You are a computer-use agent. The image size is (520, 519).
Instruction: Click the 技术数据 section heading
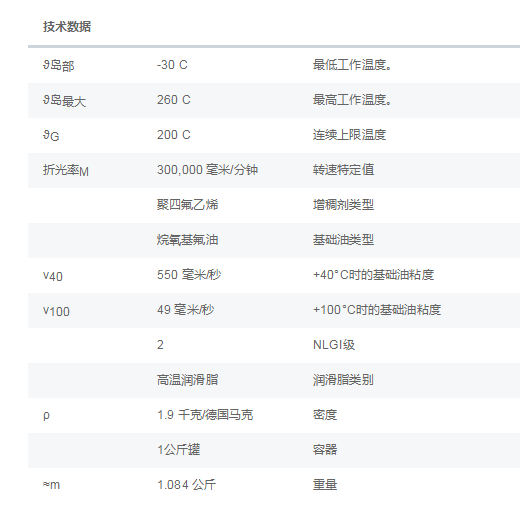(x=67, y=27)
